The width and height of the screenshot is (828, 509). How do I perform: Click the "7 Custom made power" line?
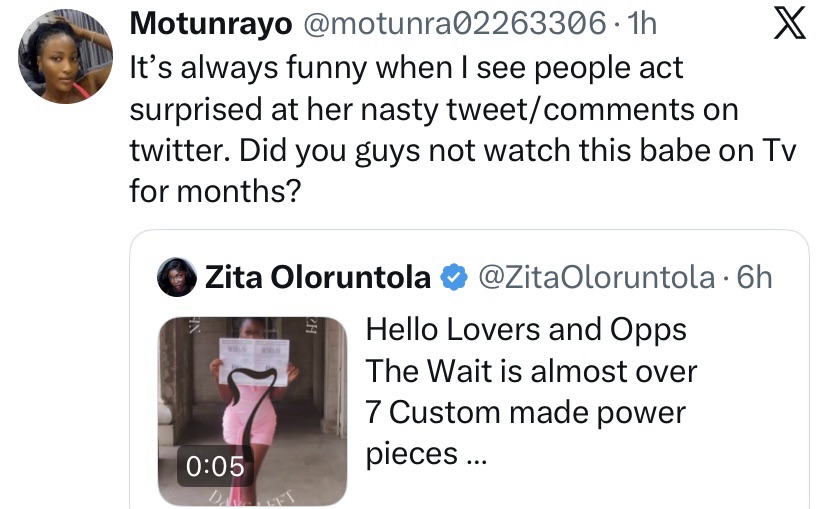pos(524,412)
